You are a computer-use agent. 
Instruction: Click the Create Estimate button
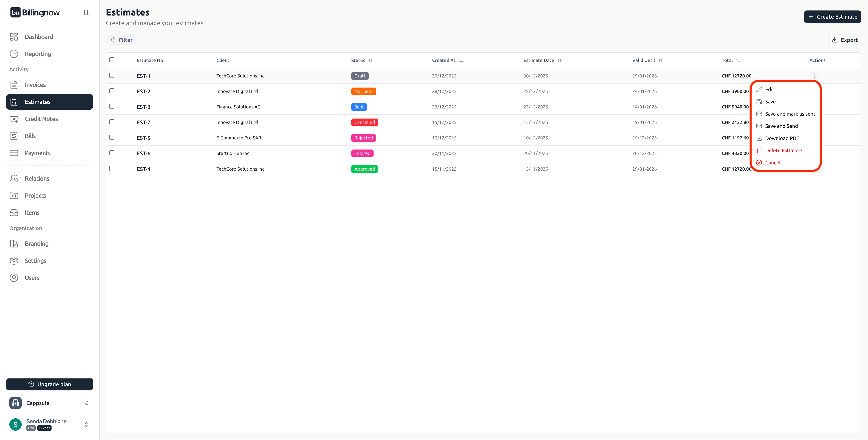(x=832, y=16)
